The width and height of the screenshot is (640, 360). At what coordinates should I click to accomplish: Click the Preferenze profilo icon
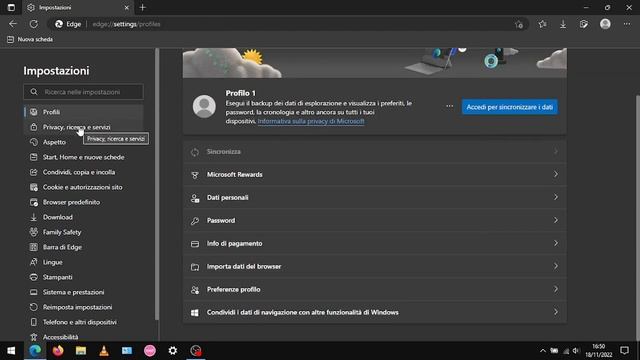[195, 290]
